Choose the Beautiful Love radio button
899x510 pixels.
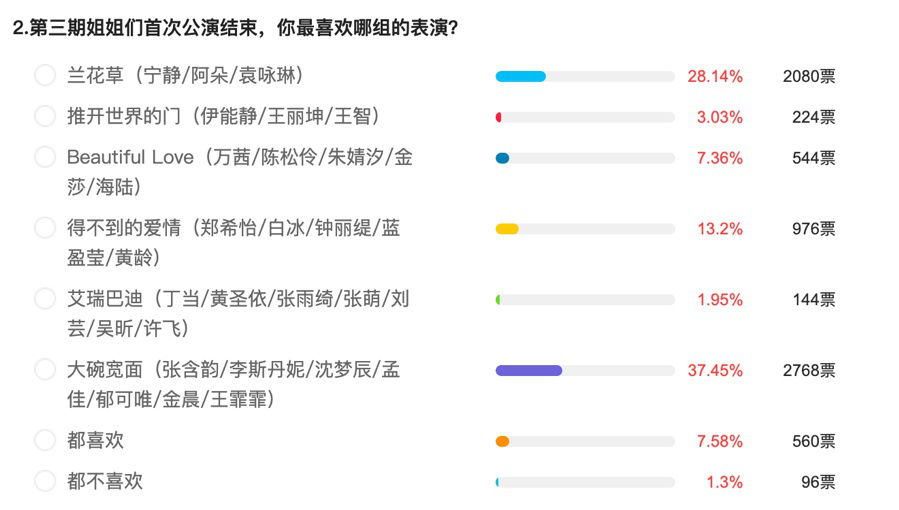pos(45,157)
